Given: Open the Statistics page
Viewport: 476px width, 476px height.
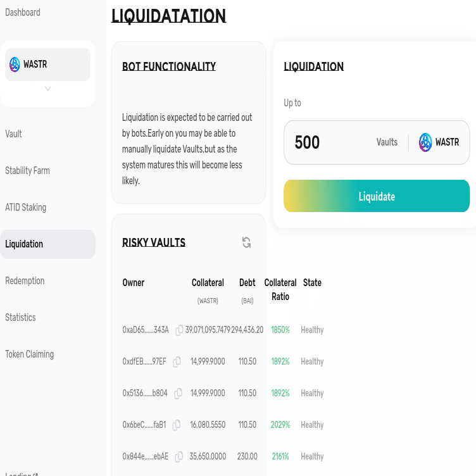Looking at the screenshot, I should 20,318.
